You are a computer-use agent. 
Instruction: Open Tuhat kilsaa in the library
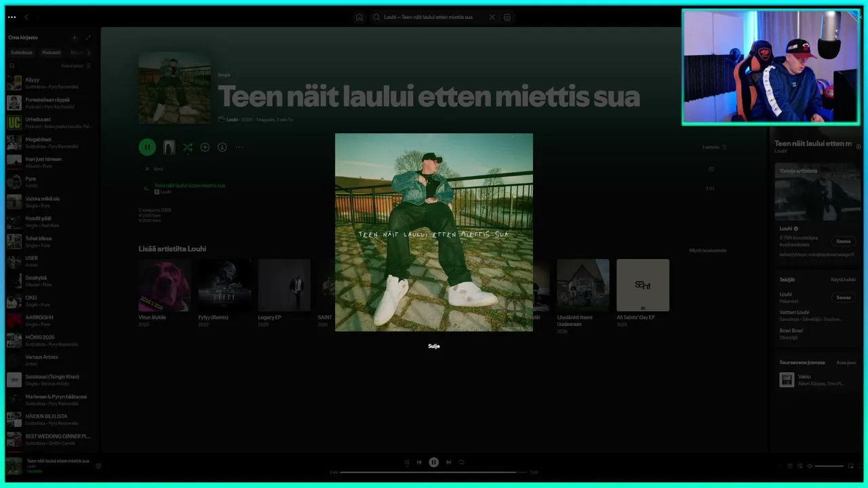[50, 241]
